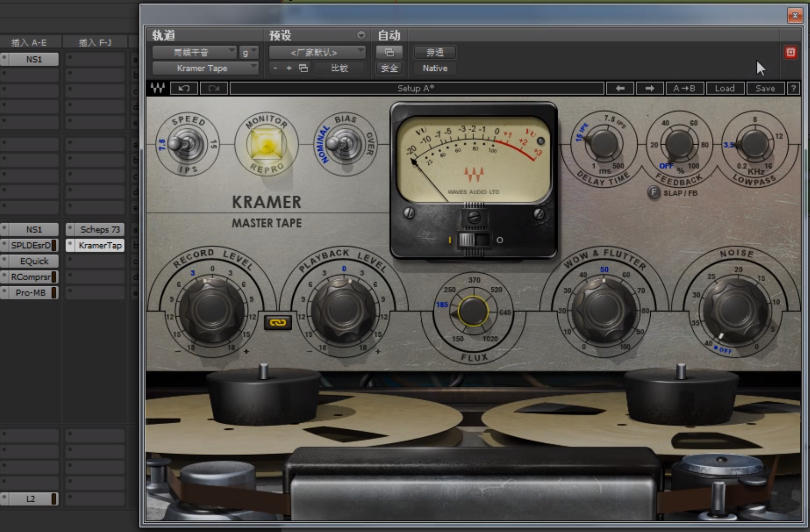
Task: Open the A→B setup comparison control
Action: [685, 88]
